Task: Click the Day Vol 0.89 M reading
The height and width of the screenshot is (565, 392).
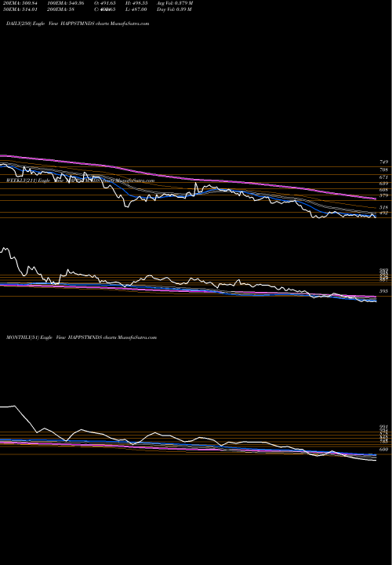Action: point(174,9)
